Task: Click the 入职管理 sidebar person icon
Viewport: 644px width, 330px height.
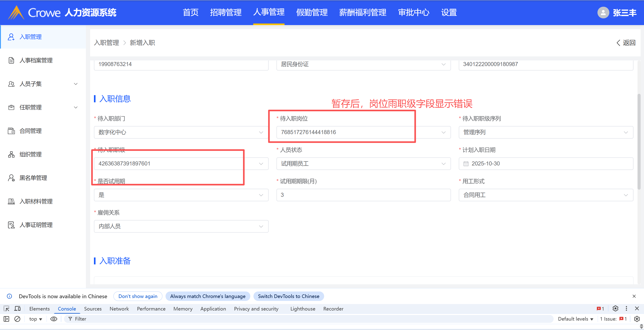Action: (x=11, y=37)
